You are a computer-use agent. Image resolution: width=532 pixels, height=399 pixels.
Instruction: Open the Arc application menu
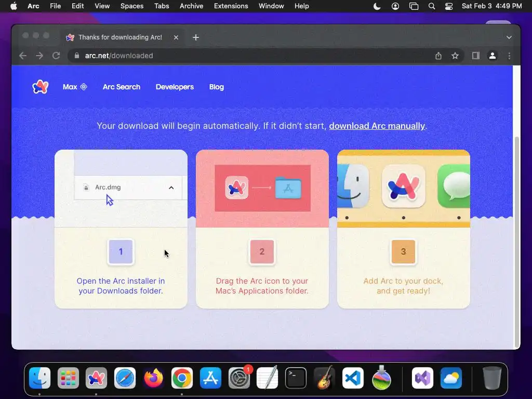click(33, 6)
